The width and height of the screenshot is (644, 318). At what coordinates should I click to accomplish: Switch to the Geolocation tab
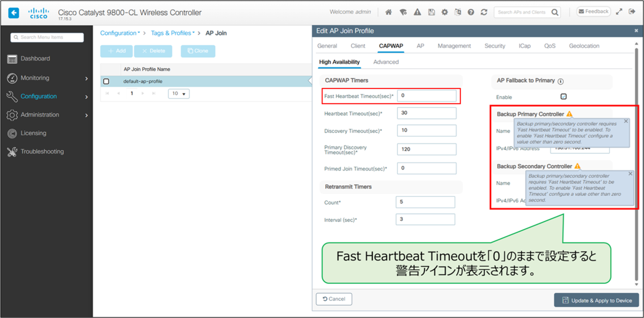584,46
